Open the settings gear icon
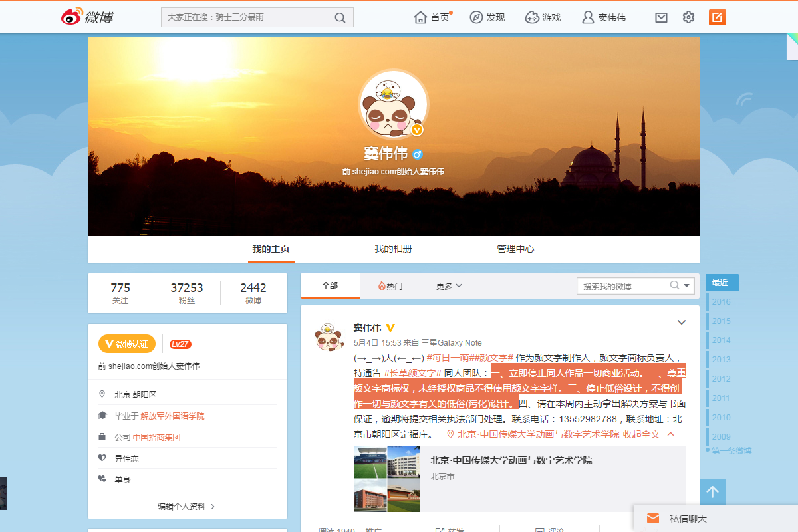The width and height of the screenshot is (798, 532). tap(688, 17)
